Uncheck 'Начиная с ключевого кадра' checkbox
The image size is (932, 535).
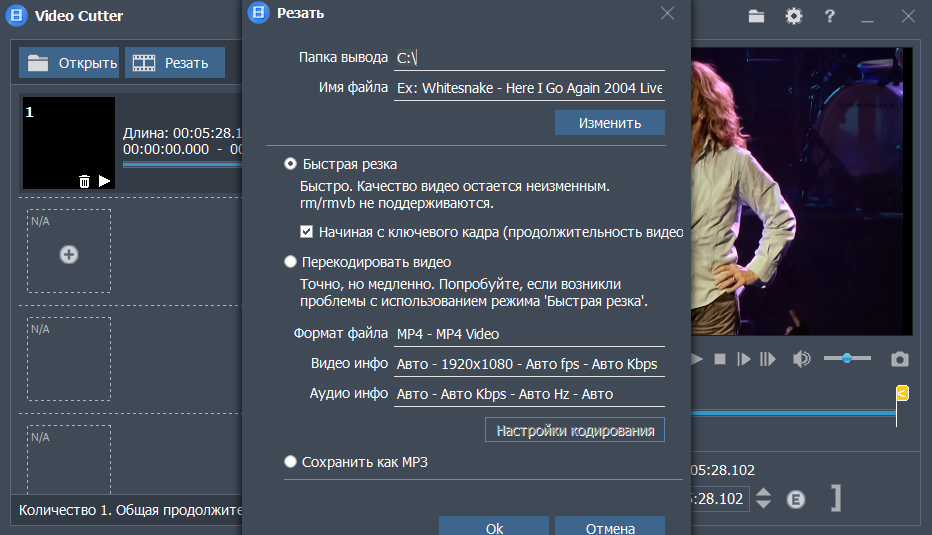[307, 232]
